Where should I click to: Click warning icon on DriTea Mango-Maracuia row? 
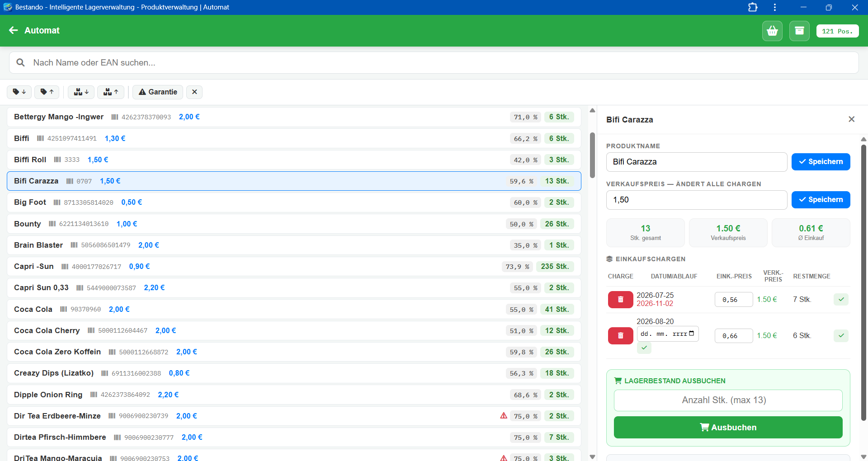tap(504, 458)
